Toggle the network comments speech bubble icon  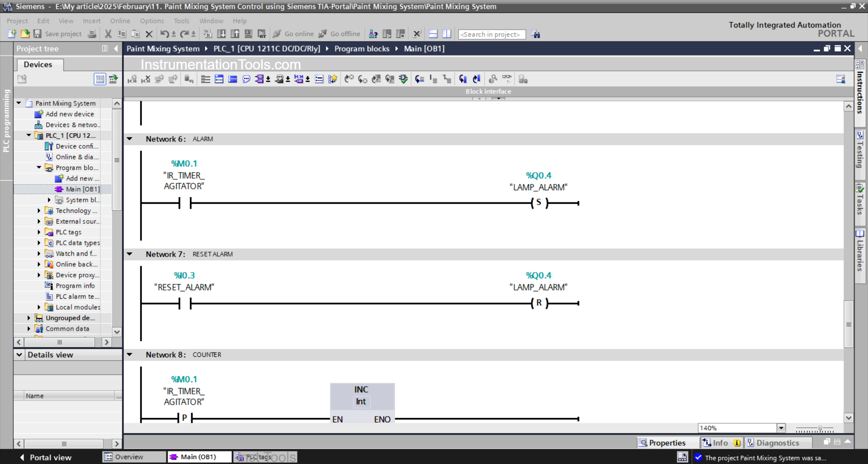[246, 79]
